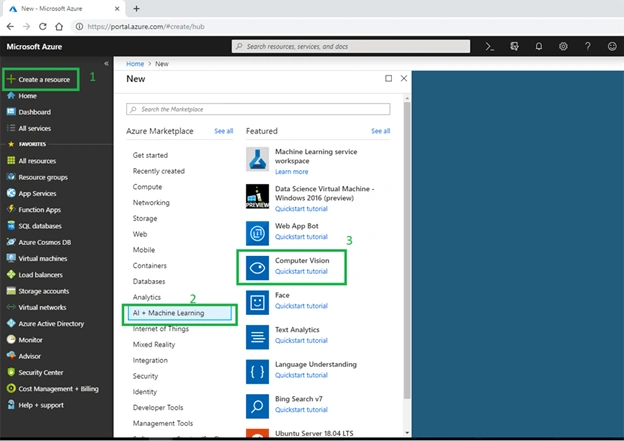The width and height of the screenshot is (624, 441).
Task: Click the Security Center shield icon
Action: (11, 372)
